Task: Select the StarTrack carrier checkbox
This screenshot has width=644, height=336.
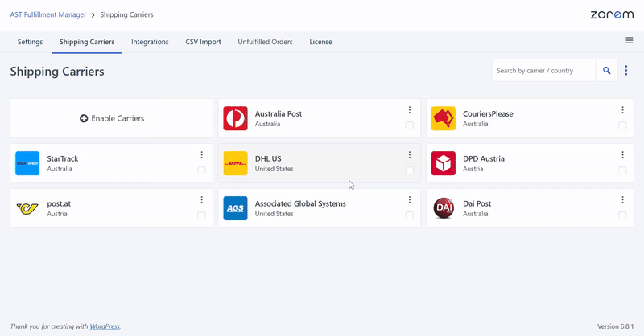Action: tap(201, 170)
